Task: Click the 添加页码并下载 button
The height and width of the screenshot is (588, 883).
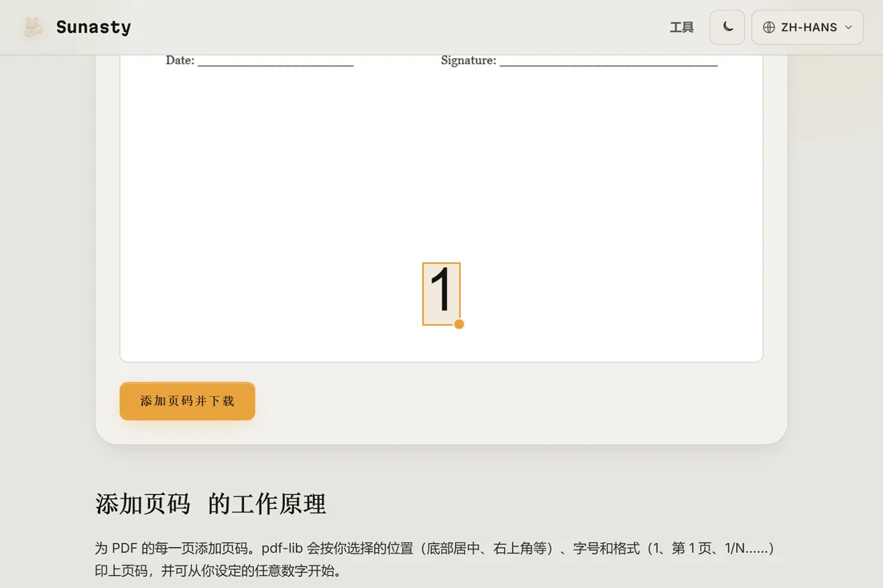Action: tap(187, 401)
